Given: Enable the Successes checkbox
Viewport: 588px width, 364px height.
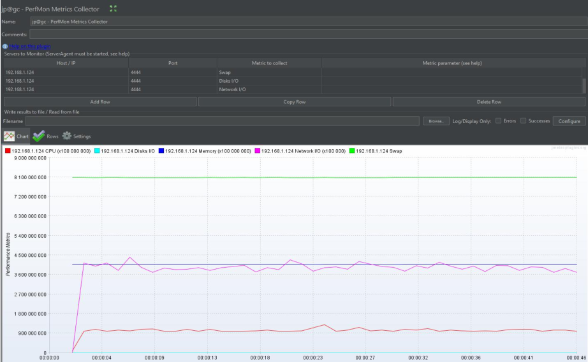Looking at the screenshot, I should tap(523, 120).
